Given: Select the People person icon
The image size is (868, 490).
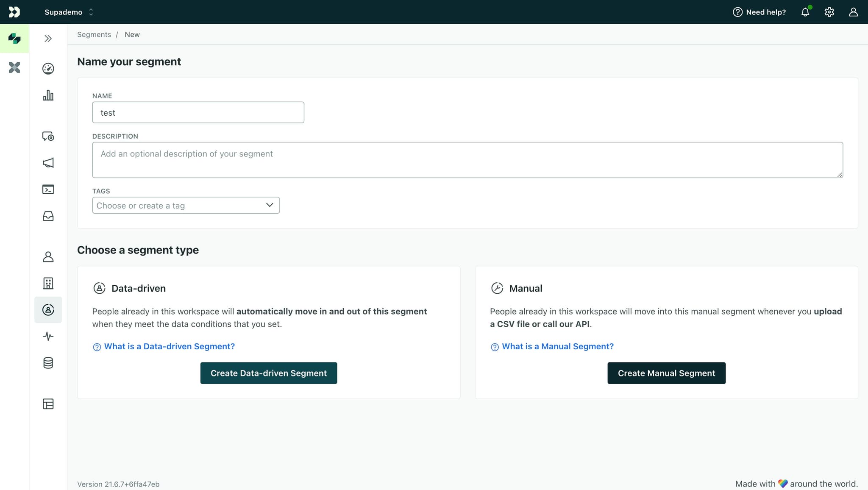Looking at the screenshot, I should (x=48, y=256).
